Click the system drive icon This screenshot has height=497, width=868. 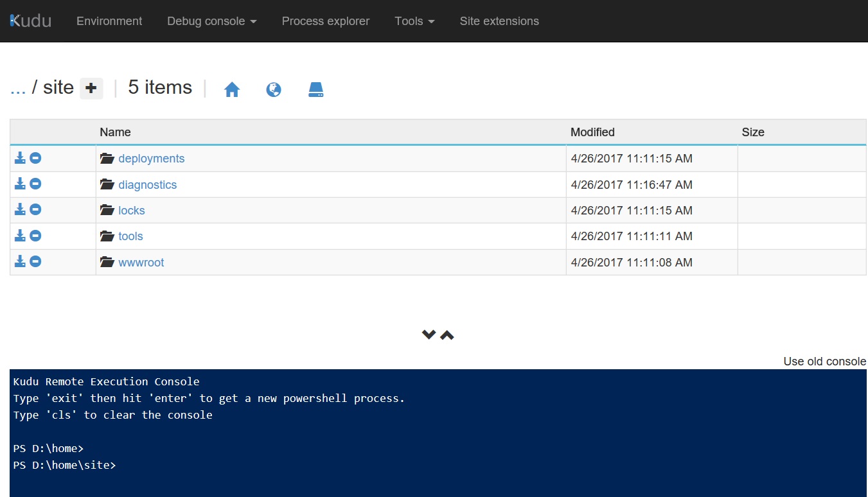[x=315, y=90]
